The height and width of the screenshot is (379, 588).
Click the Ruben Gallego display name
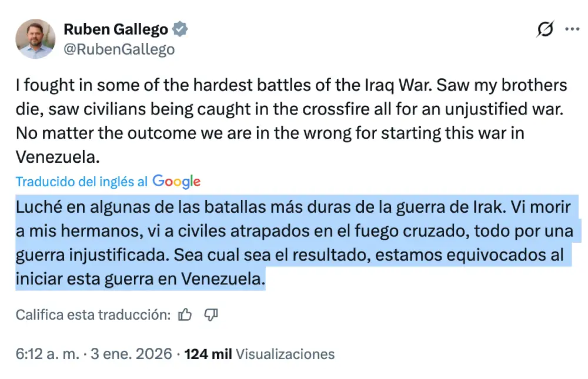[x=115, y=29]
